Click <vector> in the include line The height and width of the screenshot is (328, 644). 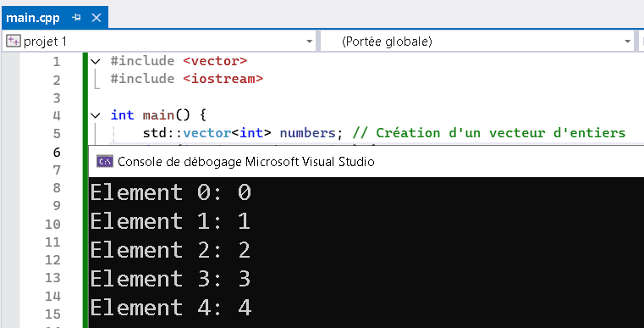click(x=215, y=61)
